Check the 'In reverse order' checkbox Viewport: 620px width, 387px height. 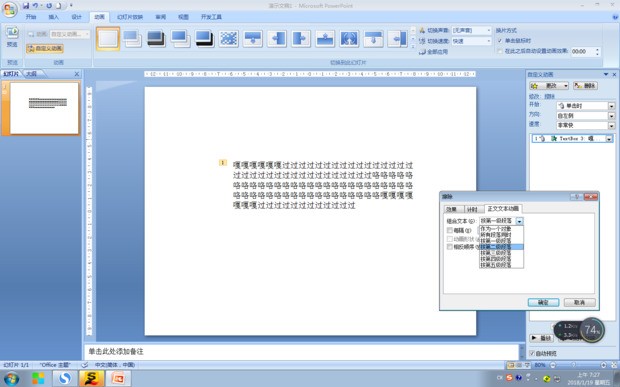click(x=450, y=247)
